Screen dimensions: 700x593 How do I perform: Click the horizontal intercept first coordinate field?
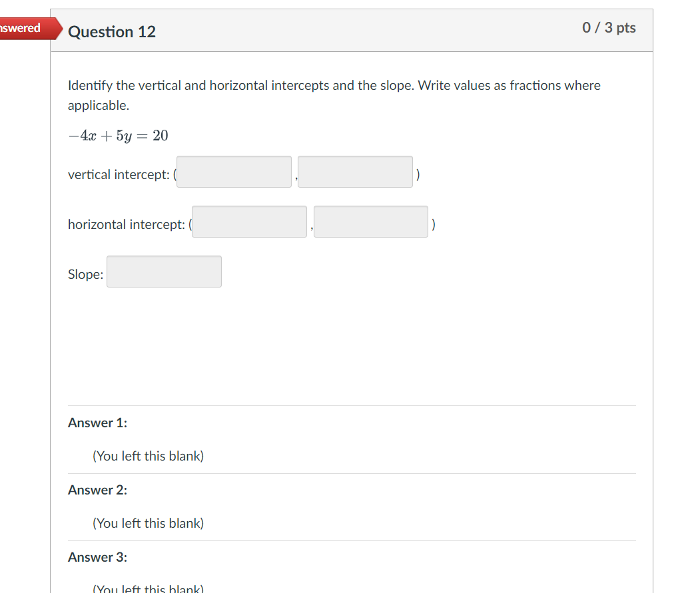point(250,222)
